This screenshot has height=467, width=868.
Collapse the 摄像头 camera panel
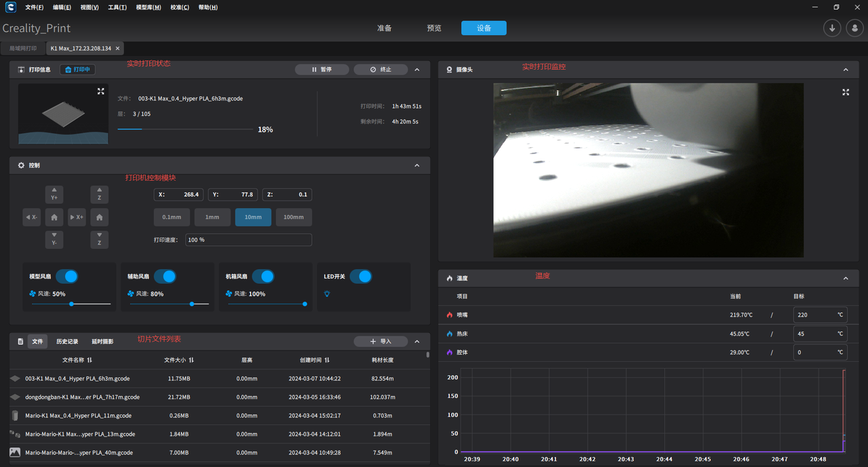pos(846,70)
